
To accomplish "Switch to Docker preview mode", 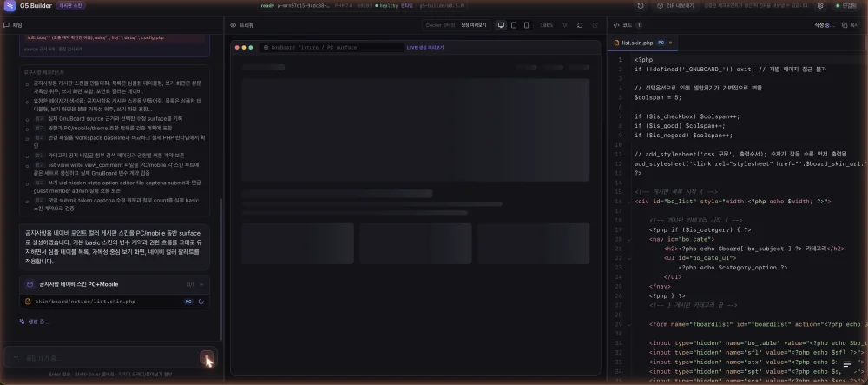I will point(441,25).
